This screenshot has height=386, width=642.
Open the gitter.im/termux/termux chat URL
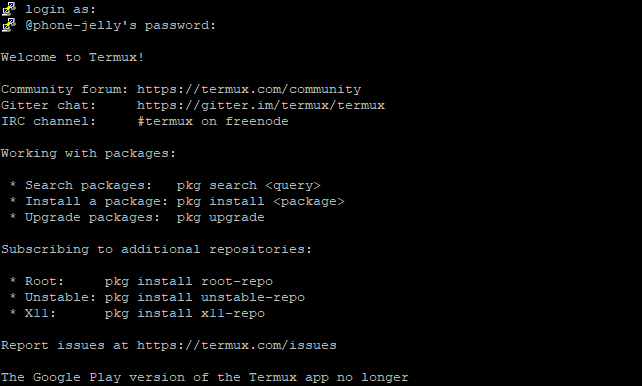pos(261,105)
